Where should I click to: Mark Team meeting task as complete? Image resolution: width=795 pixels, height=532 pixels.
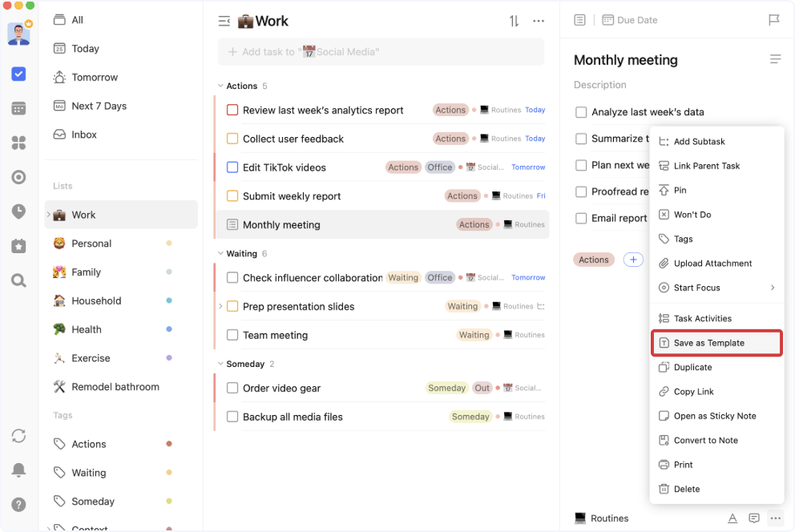(x=232, y=335)
